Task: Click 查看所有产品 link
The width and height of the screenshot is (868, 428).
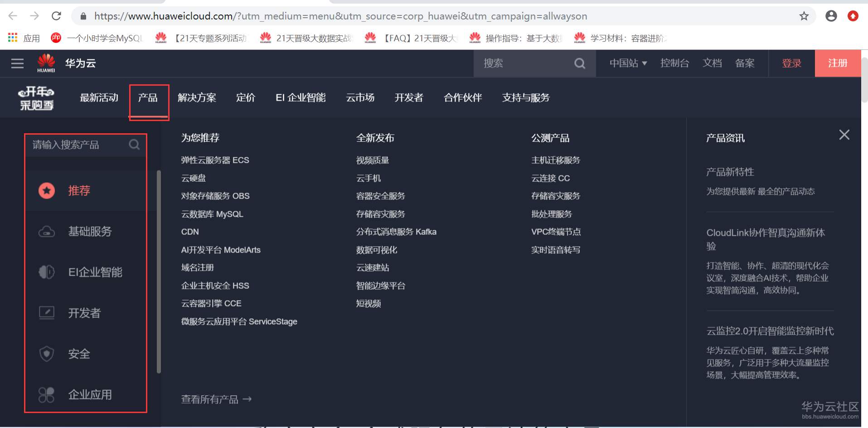Action: click(216, 399)
